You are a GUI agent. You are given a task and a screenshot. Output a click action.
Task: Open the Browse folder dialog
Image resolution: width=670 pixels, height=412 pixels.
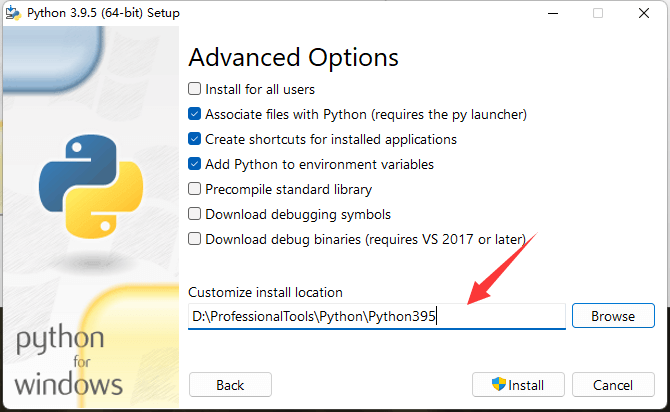(x=613, y=316)
